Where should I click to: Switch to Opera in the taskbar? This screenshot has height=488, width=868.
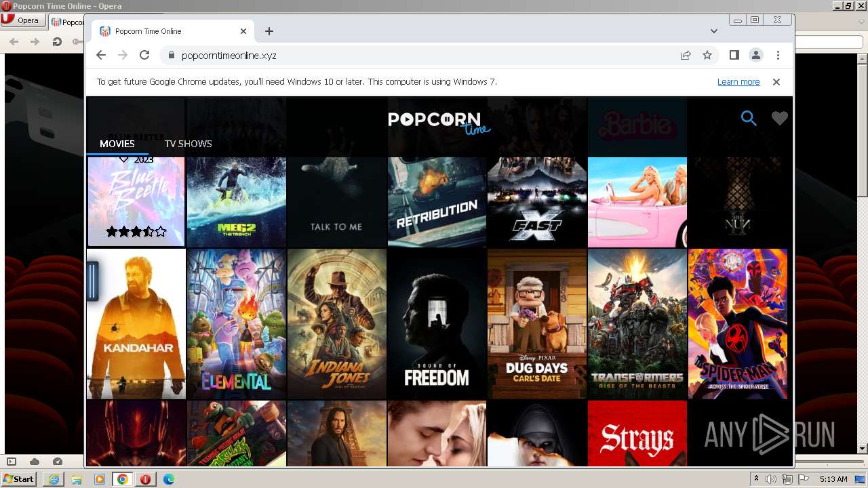tap(146, 479)
